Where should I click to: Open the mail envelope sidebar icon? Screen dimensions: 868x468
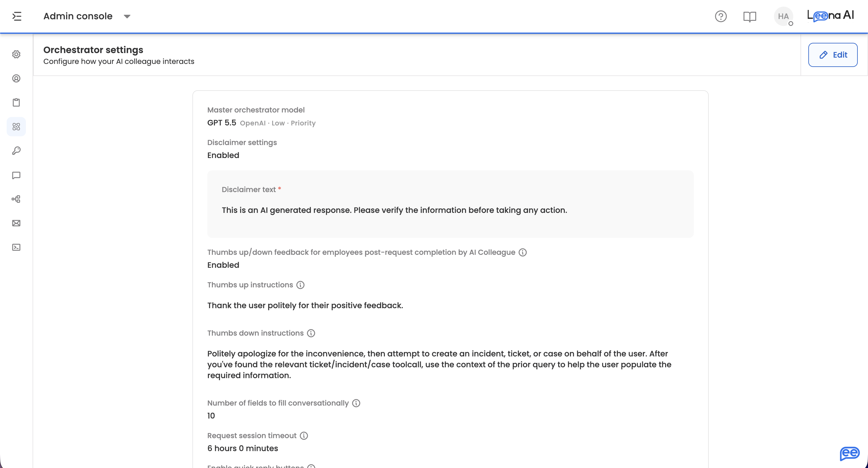16,223
